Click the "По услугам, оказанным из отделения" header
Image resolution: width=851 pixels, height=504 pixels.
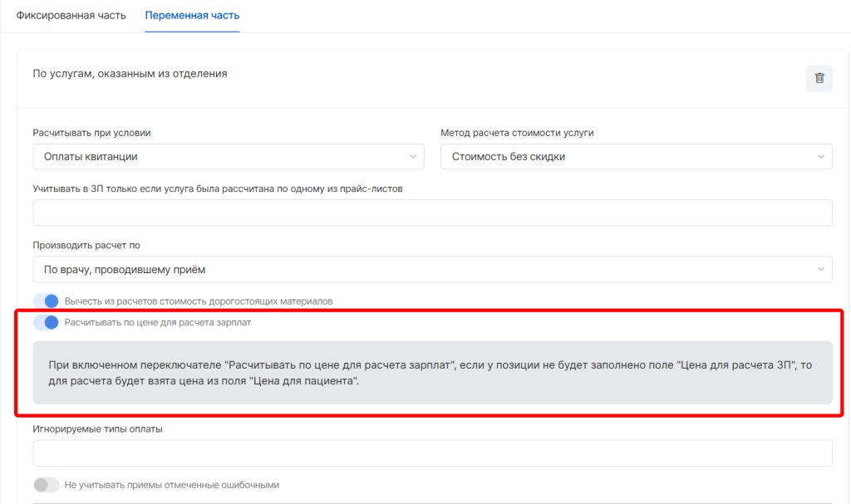click(130, 74)
